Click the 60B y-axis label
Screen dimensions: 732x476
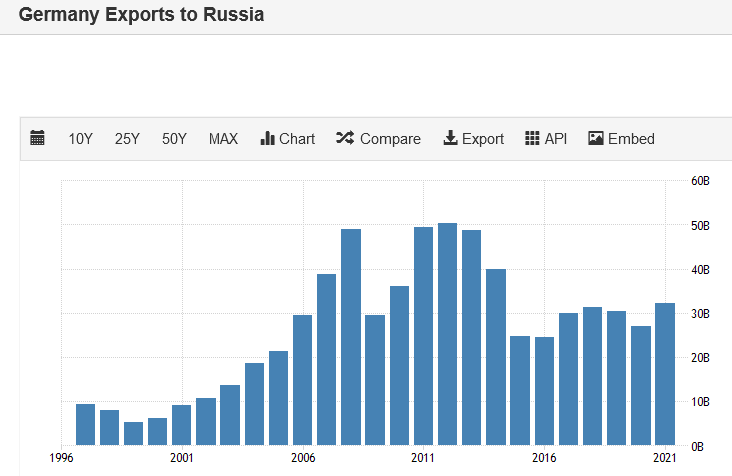coord(700,181)
